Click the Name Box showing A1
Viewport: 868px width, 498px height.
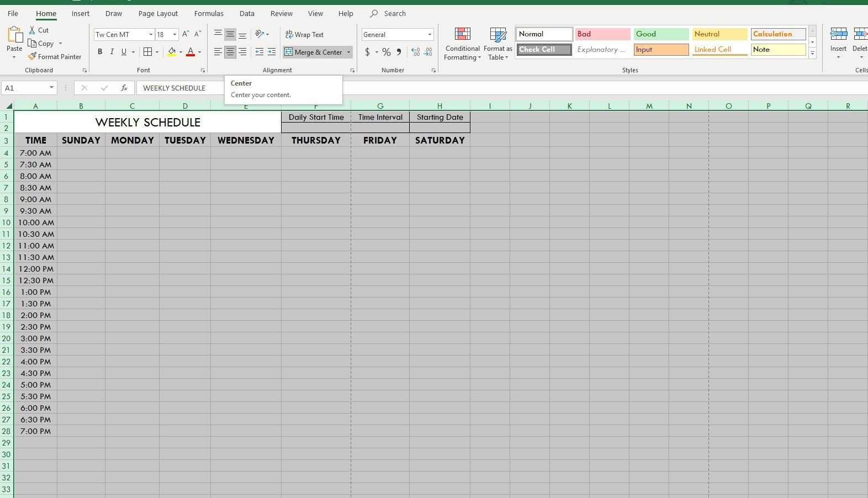point(25,88)
